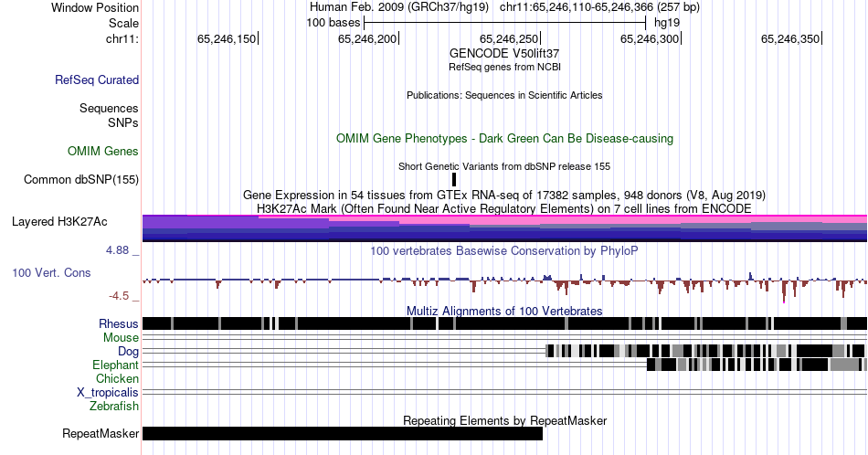Click the GENCODE V50lift37 track title
Screen dimensions: 868x455
pyautogui.click(x=504, y=54)
